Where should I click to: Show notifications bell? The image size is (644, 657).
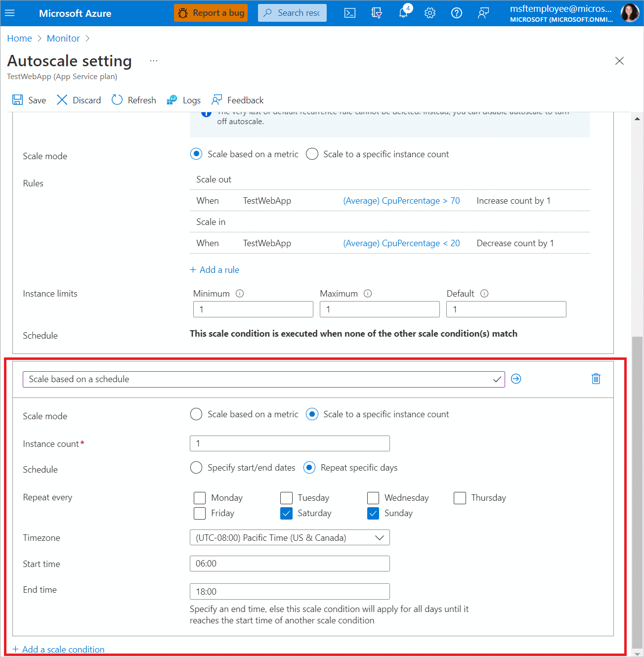404,13
